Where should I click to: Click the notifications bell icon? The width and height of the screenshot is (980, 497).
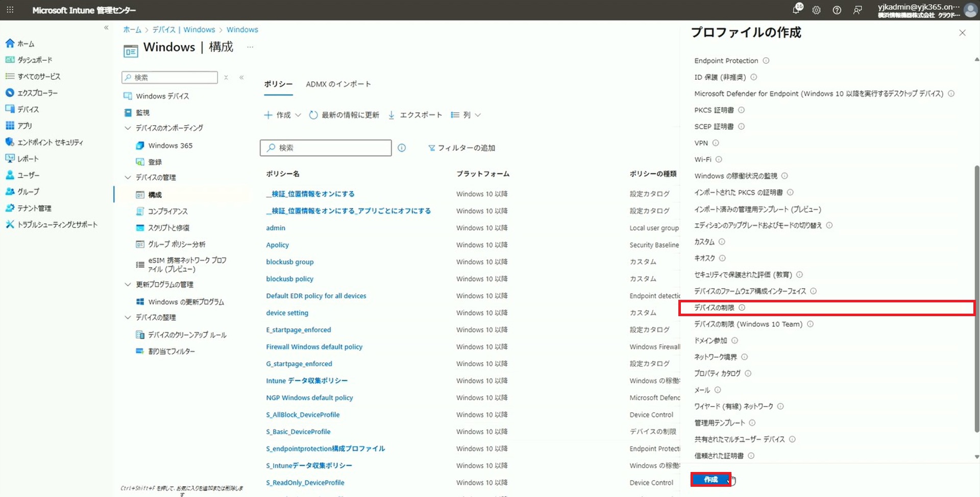click(796, 10)
